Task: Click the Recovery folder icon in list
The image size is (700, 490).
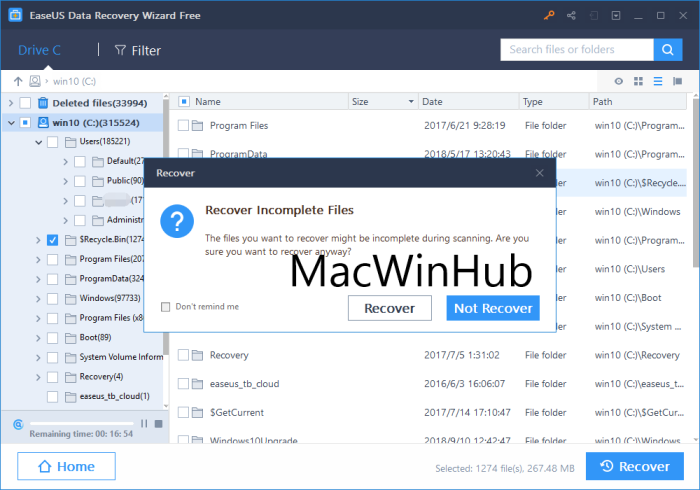Action: (x=197, y=355)
